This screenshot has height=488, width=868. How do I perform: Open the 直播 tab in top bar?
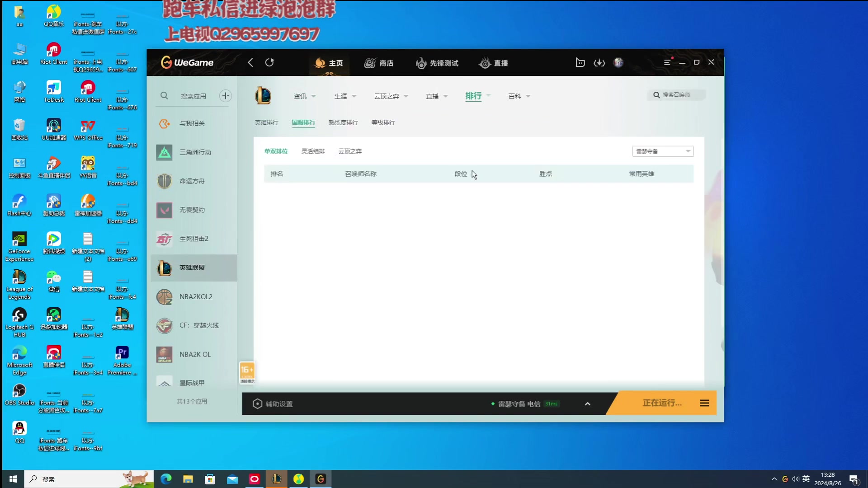pos(493,63)
